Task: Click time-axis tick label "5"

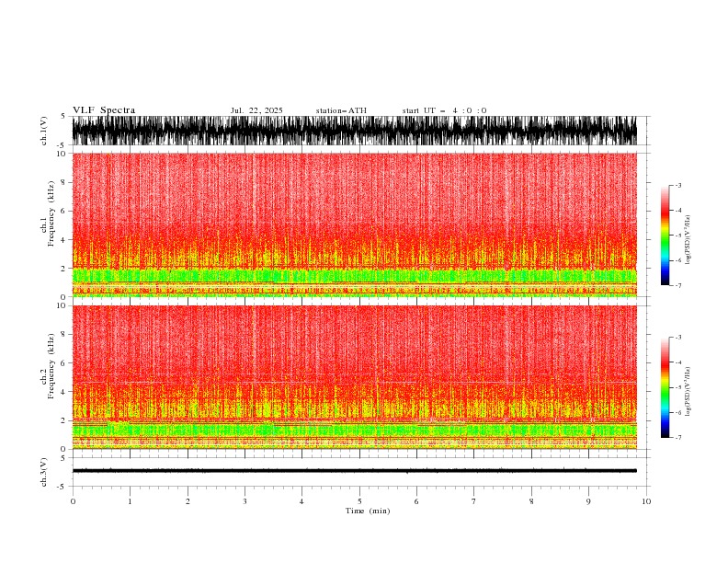Action: click(359, 501)
